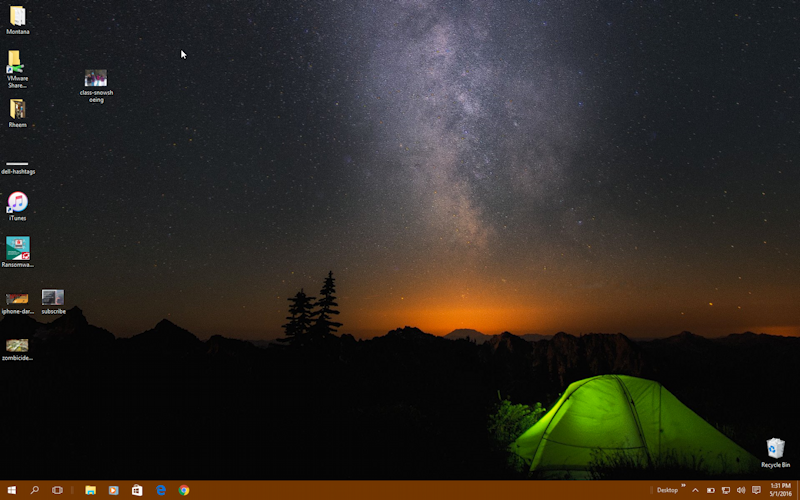This screenshot has width=800, height=500.
Task: Show hidden system tray icons
Action: [695, 490]
